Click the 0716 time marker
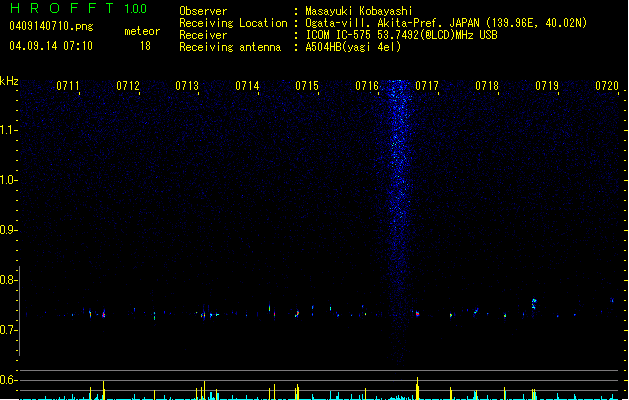 coord(367,86)
